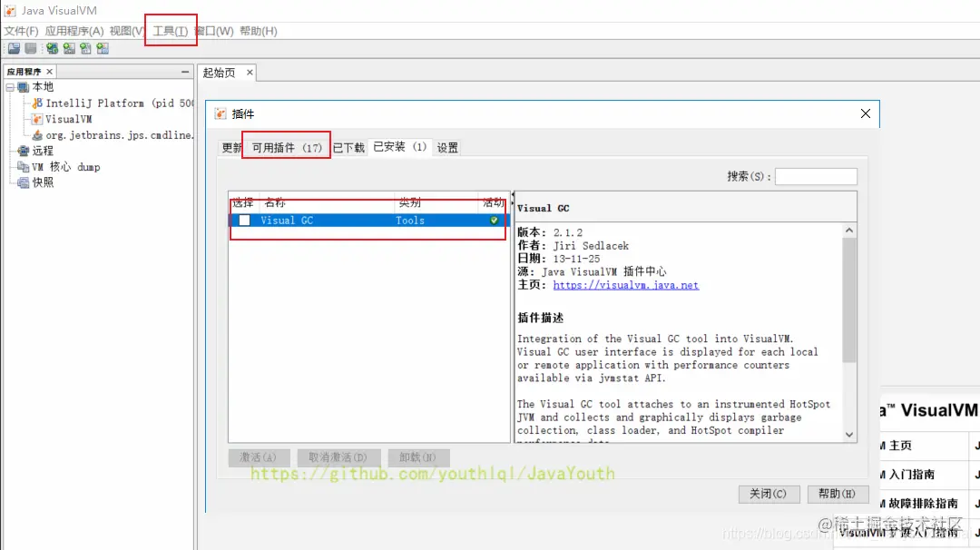Screen dimensions: 980x550
Task: Switch to the 更新 tab
Action: 231,148
